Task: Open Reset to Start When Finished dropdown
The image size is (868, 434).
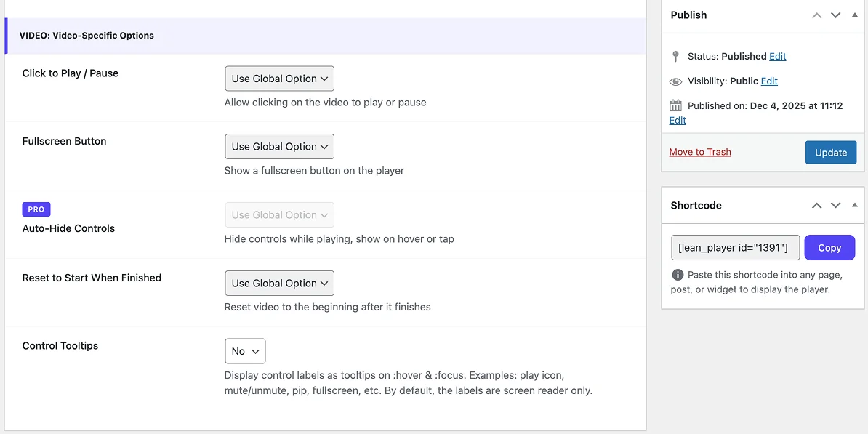Action: [x=279, y=284]
